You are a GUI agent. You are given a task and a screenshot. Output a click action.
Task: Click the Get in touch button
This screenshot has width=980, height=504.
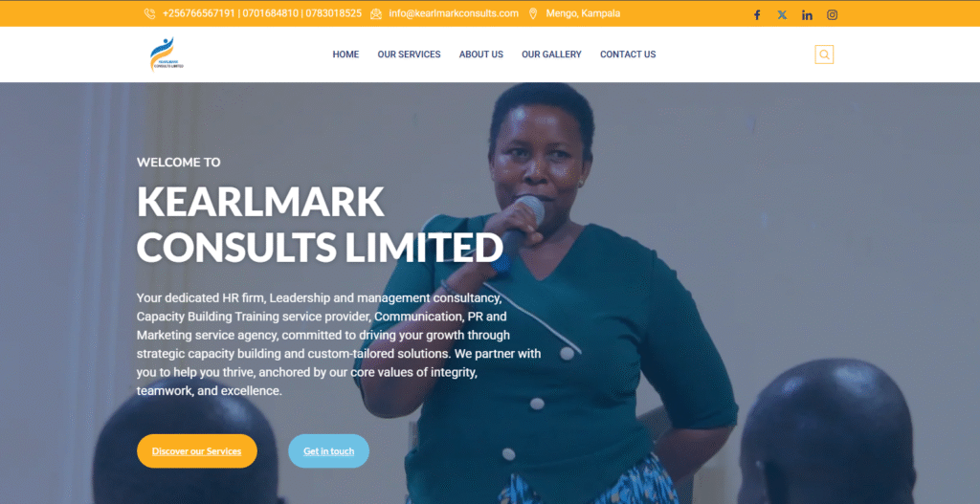click(329, 450)
